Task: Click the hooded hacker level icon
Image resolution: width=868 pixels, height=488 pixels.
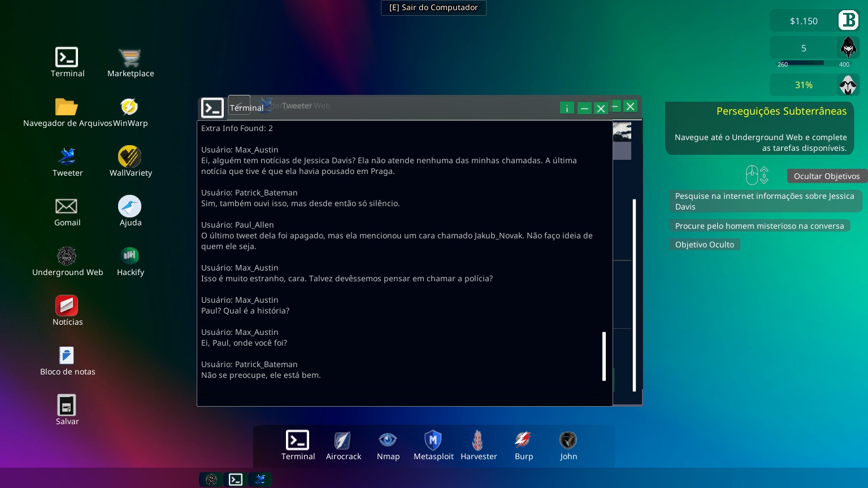Action: click(848, 47)
